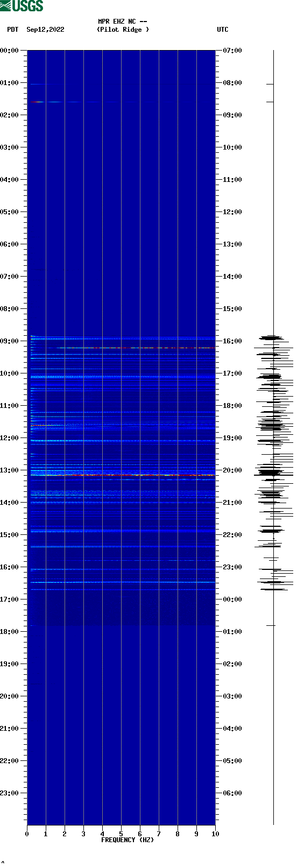Click the '(Pilot Ridge )' label
The image size is (297, 868).
[123, 30]
